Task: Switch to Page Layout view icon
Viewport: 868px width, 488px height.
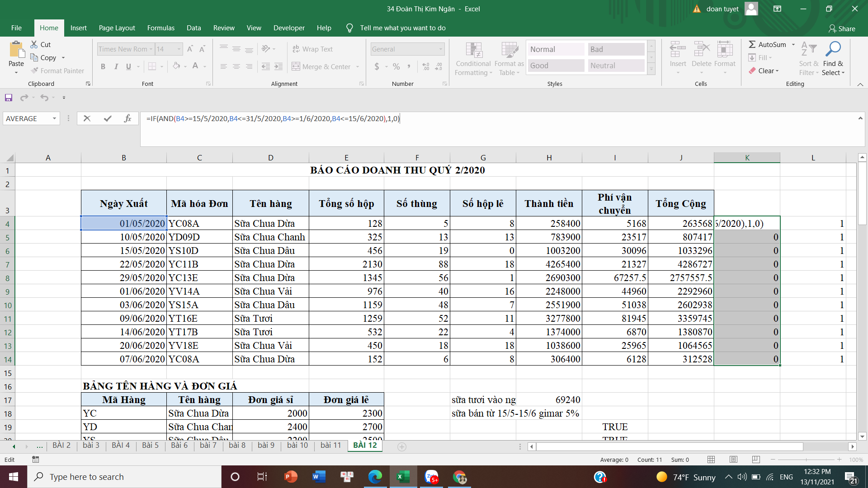Action: click(733, 460)
